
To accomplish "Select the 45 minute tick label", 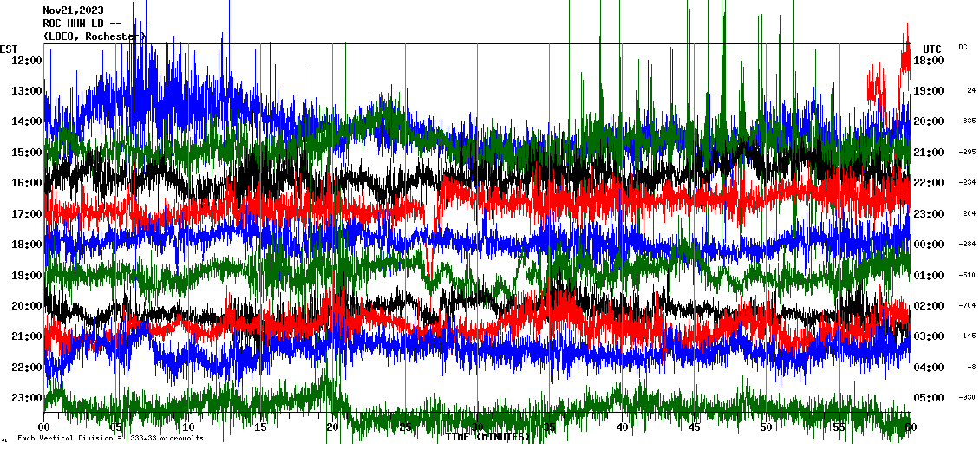I will click(694, 427).
